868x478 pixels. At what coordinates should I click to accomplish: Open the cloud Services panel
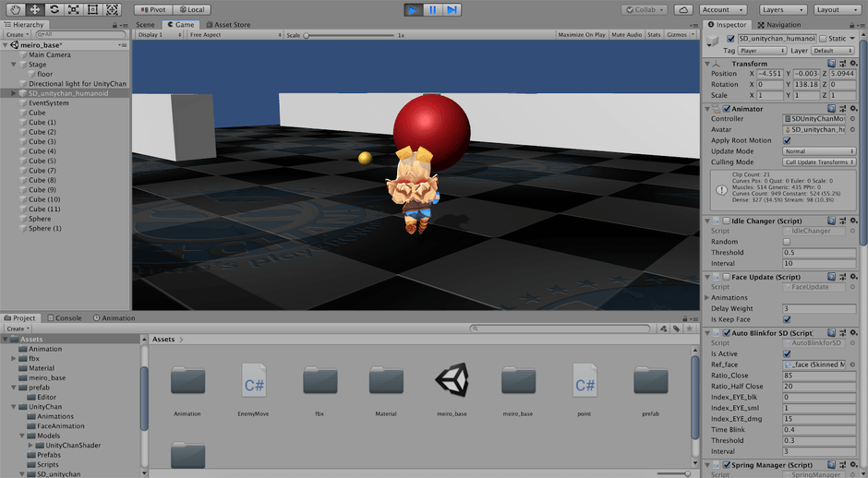coord(683,9)
